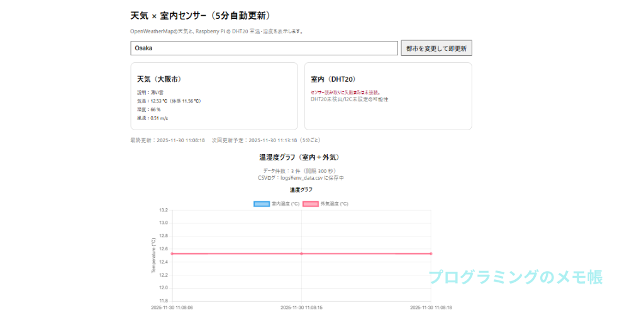Viewport: 644px width, 322px height.
Task: Click the last data point at 11:08:18
Action: [431, 253]
